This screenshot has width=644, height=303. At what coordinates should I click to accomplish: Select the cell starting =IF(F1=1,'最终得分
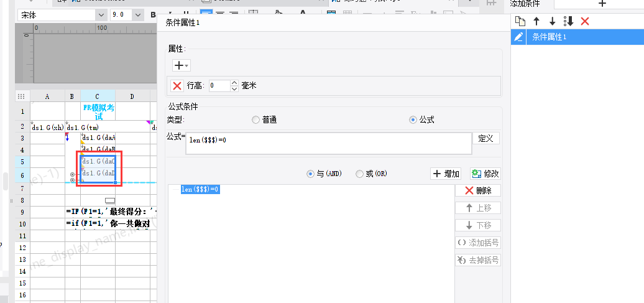111,212
